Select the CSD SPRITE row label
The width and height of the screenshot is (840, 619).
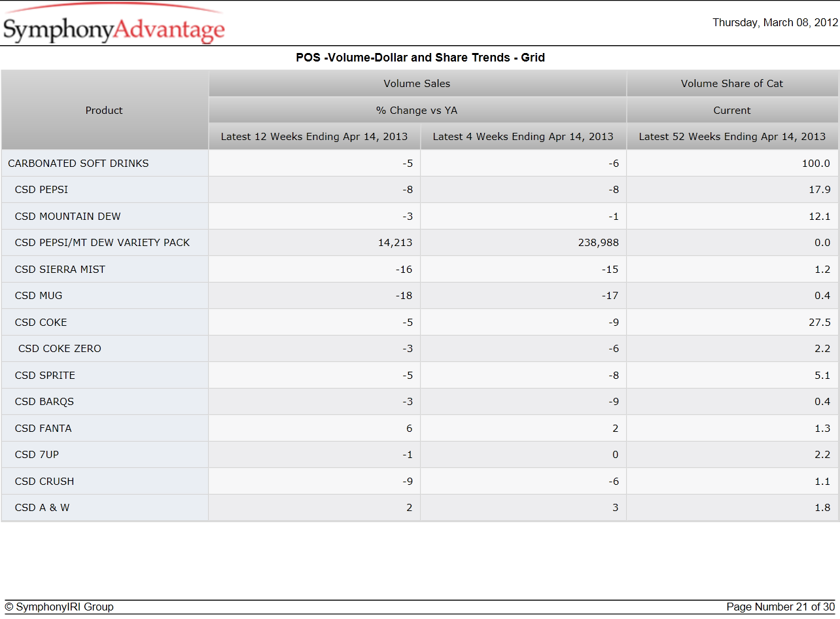(x=44, y=375)
